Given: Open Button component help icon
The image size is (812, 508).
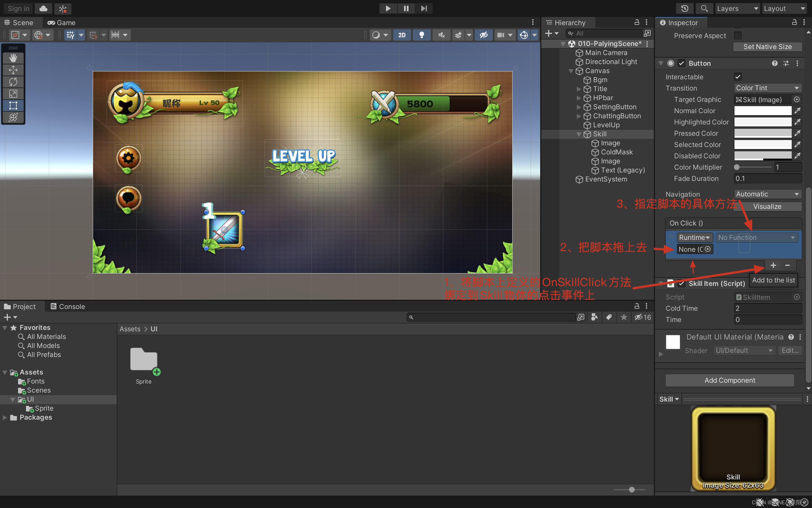Looking at the screenshot, I should [x=775, y=63].
